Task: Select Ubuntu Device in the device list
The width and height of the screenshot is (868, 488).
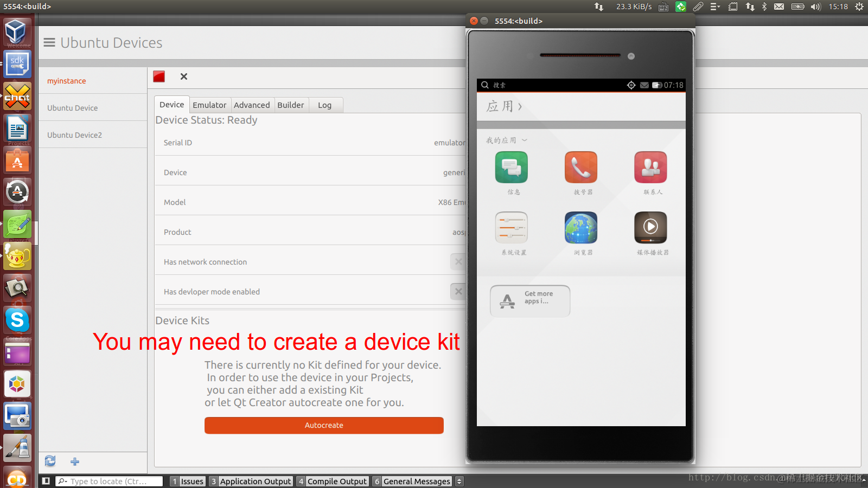Action: tap(93, 108)
